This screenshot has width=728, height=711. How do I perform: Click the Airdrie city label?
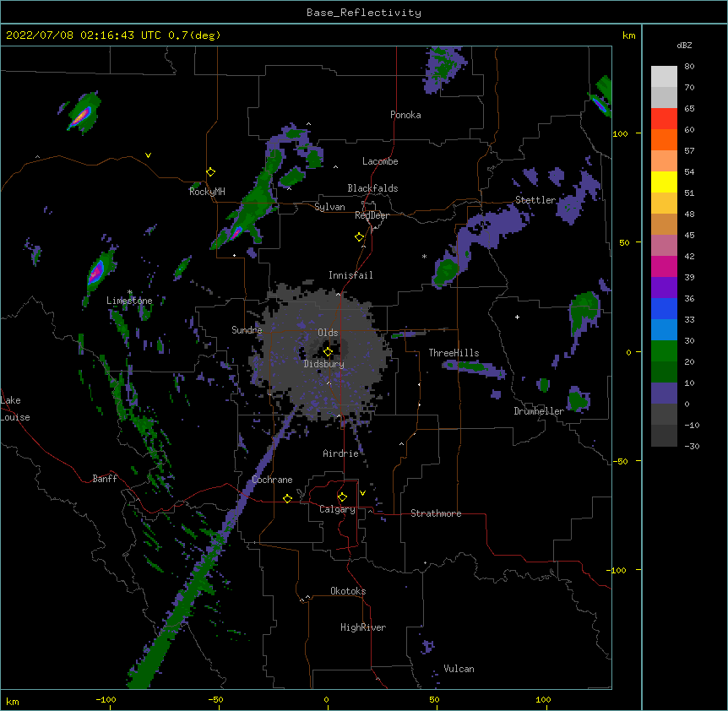click(340, 453)
